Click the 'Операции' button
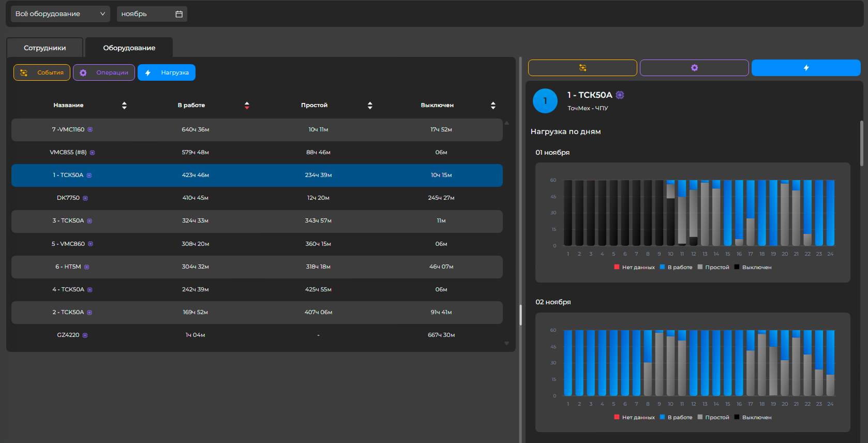868x443 pixels. click(104, 72)
